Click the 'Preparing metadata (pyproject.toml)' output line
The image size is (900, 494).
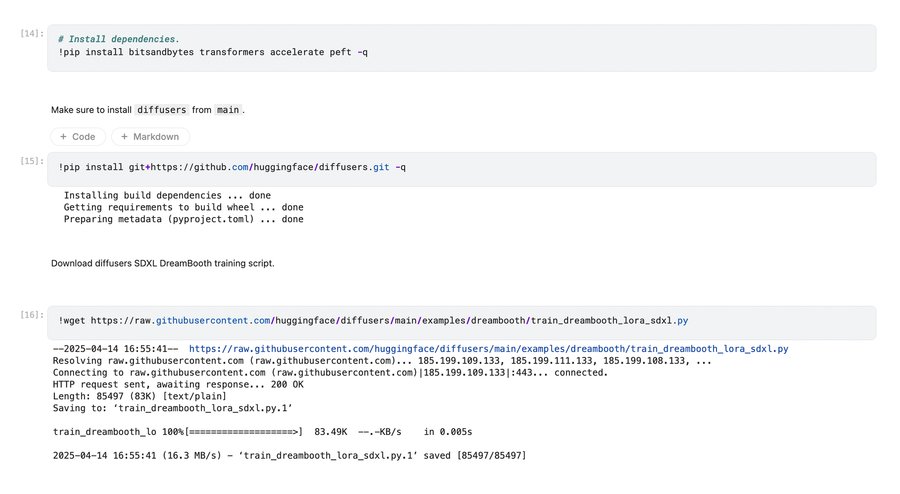pyautogui.click(x=183, y=219)
